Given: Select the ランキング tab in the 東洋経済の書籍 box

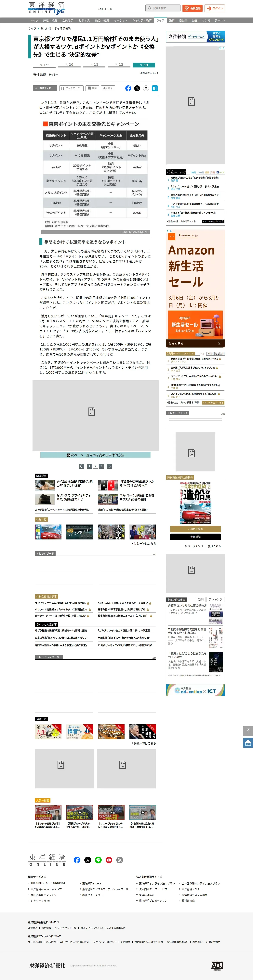Looking at the screenshot, I should coord(215,599).
